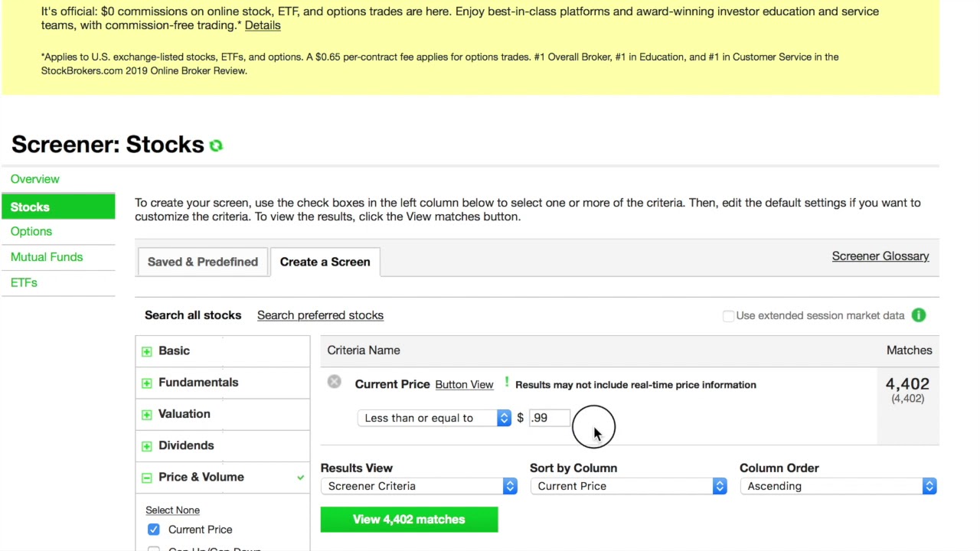Uncheck the Current Price criterion checkbox
The width and height of the screenshot is (980, 551).
tap(154, 530)
